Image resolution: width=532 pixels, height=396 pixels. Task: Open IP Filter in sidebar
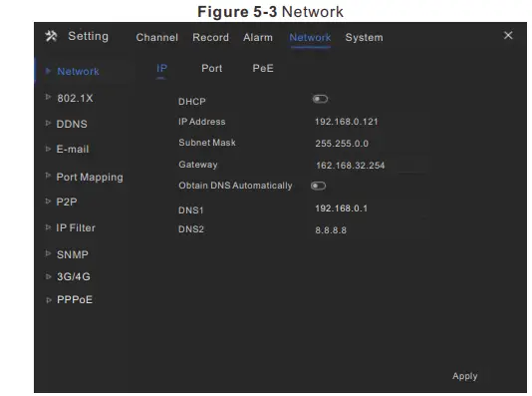tap(76, 227)
